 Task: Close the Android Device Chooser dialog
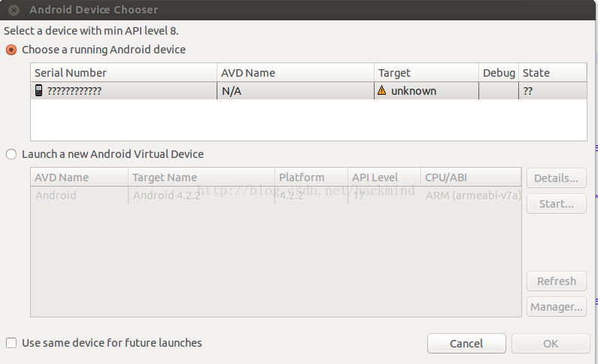coord(14,10)
